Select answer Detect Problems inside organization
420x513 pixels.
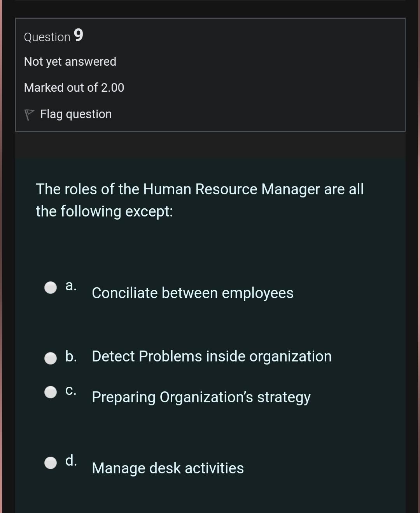[x=212, y=356]
